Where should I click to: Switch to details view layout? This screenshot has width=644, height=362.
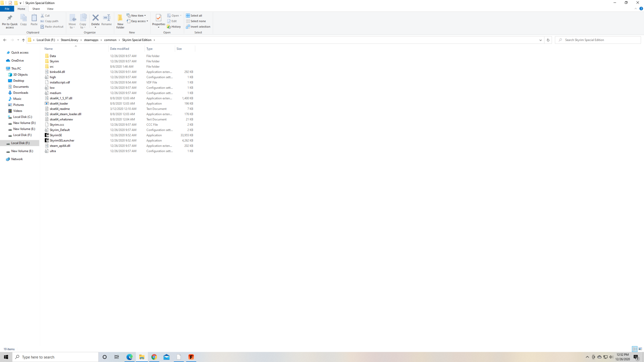tap(635, 349)
